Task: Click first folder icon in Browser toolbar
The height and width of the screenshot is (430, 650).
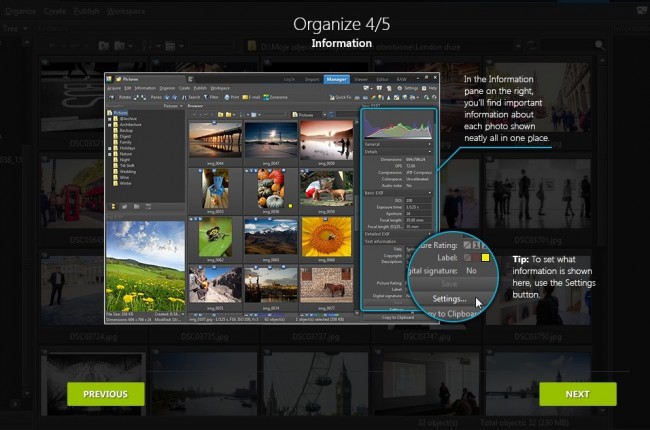Action: pos(221,114)
